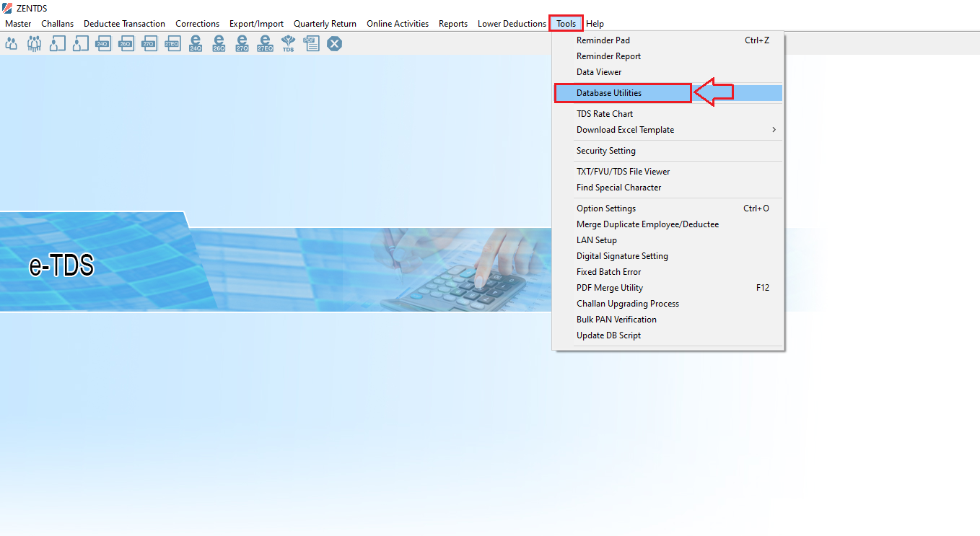Open the 24Q form document icon
This screenshot has width=980, height=536.
click(x=103, y=44)
